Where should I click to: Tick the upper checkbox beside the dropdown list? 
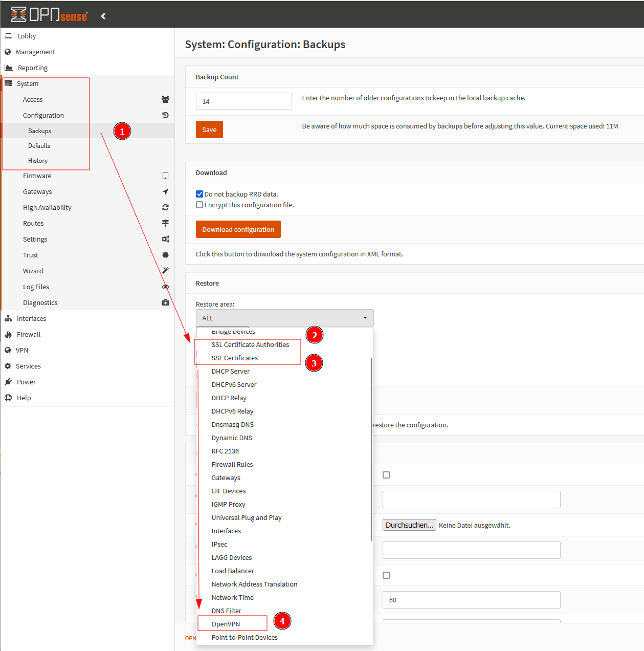point(386,475)
